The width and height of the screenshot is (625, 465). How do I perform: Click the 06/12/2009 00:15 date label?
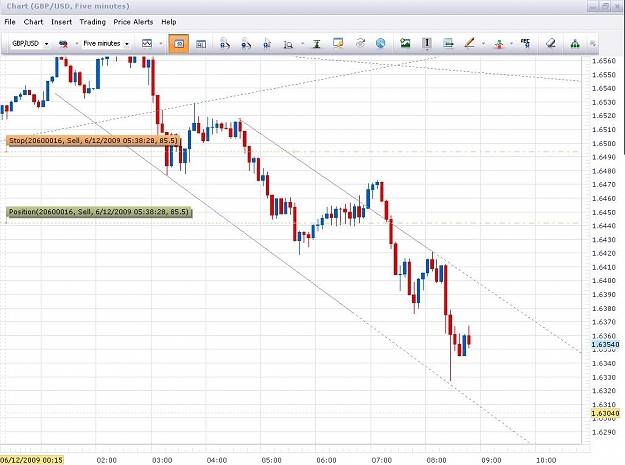(31, 460)
